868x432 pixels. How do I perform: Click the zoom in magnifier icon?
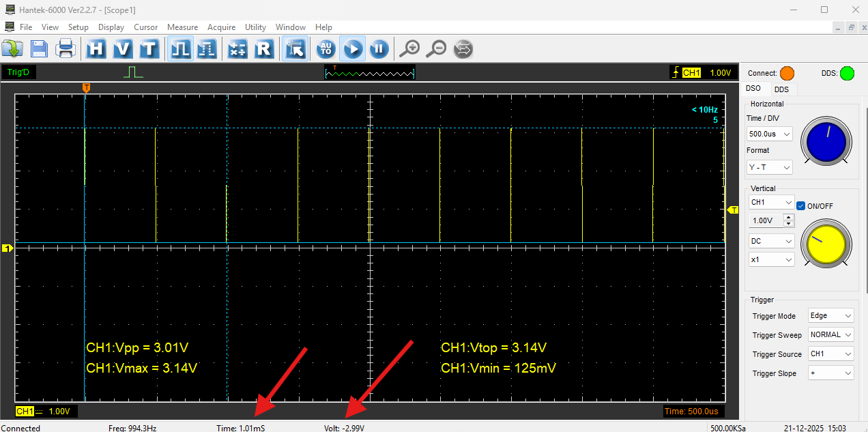(409, 48)
